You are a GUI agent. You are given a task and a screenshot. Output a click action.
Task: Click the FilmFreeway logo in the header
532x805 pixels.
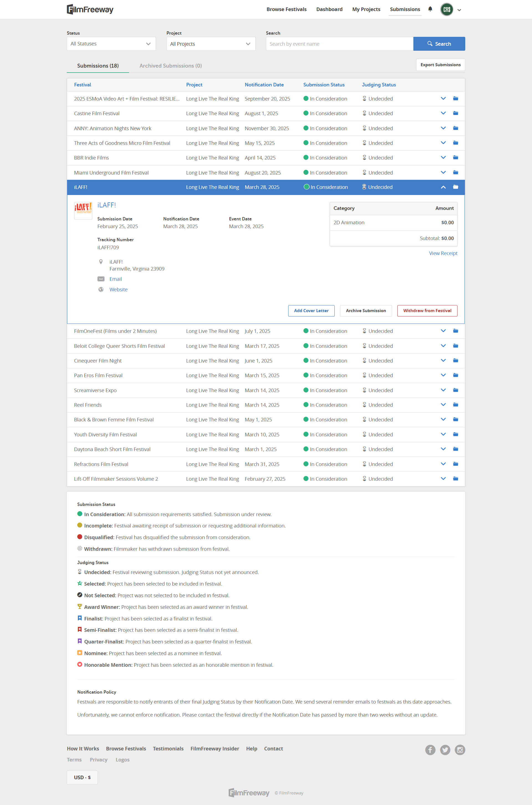(x=90, y=9)
